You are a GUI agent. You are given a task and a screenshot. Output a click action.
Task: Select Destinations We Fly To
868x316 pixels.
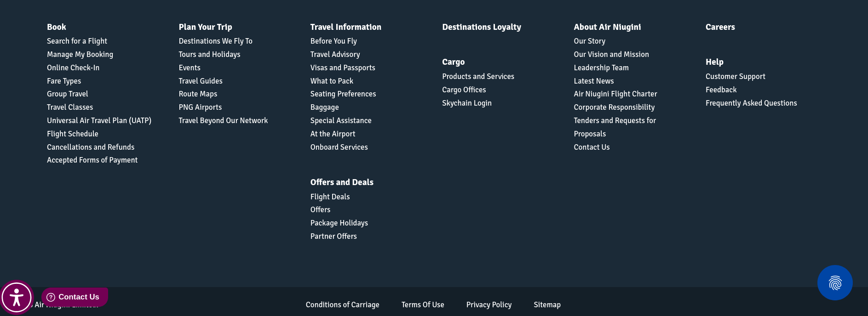coord(215,41)
